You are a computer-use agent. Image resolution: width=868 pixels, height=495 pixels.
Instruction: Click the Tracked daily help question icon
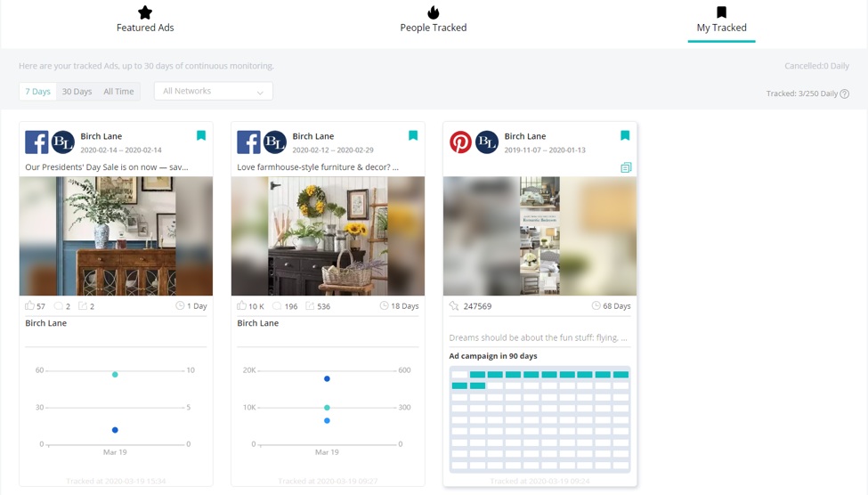(845, 94)
